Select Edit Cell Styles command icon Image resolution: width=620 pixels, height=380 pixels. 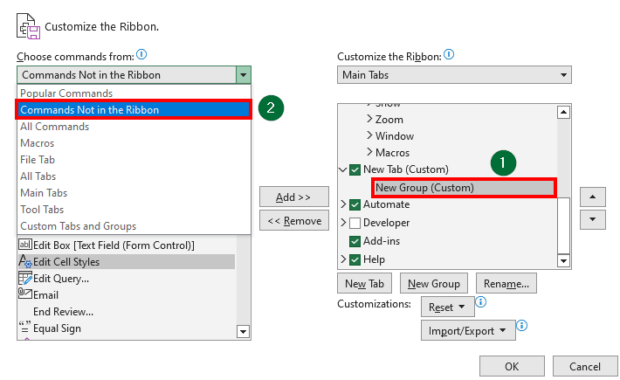[25, 261]
